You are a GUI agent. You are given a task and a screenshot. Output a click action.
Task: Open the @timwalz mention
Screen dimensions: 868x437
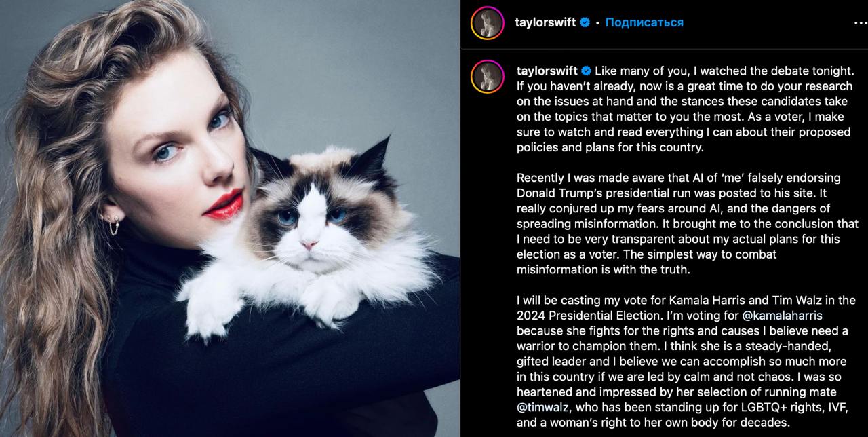pyautogui.click(x=541, y=407)
